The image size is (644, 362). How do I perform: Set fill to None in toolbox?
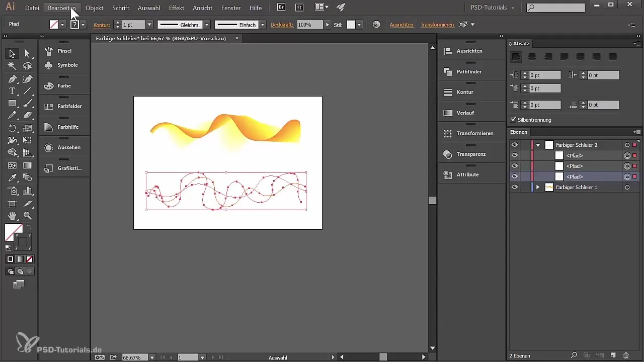coord(29,259)
